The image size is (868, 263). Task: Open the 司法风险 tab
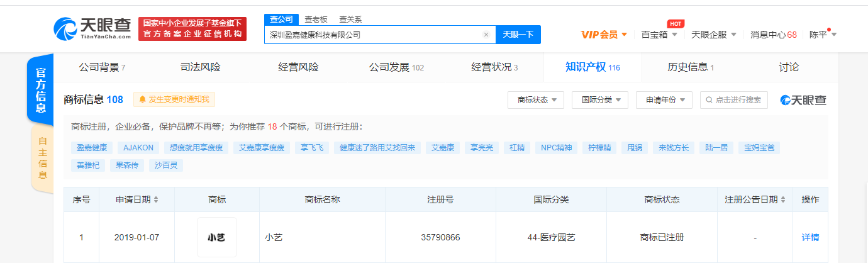[x=201, y=67]
